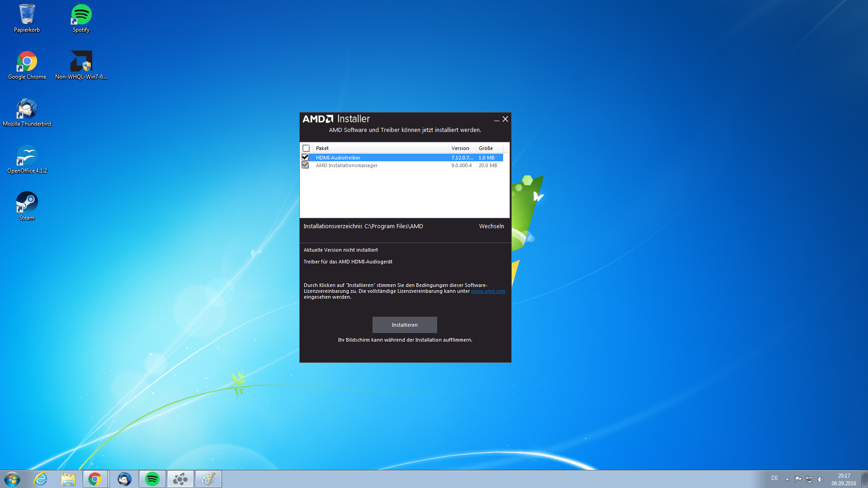Toggle the select-all checkbox beside Paket

(306, 148)
